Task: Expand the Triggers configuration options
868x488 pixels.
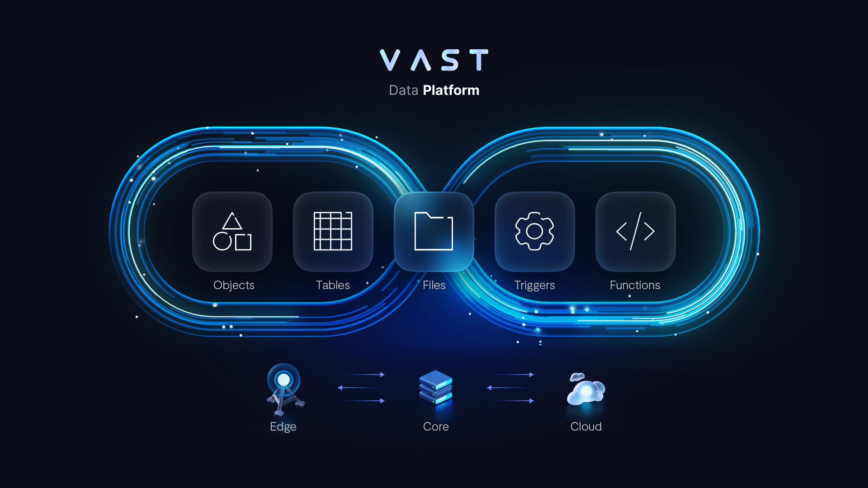Action: [x=533, y=231]
